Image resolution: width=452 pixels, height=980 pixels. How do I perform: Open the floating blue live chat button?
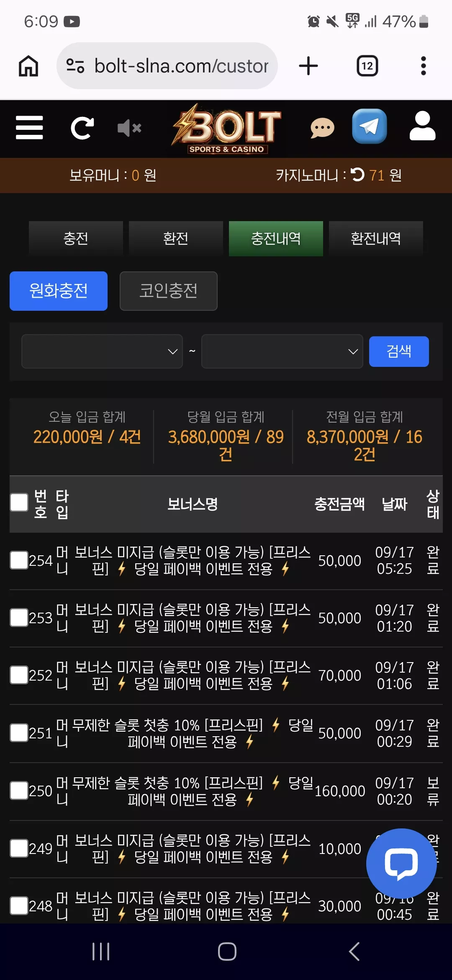coord(401,864)
